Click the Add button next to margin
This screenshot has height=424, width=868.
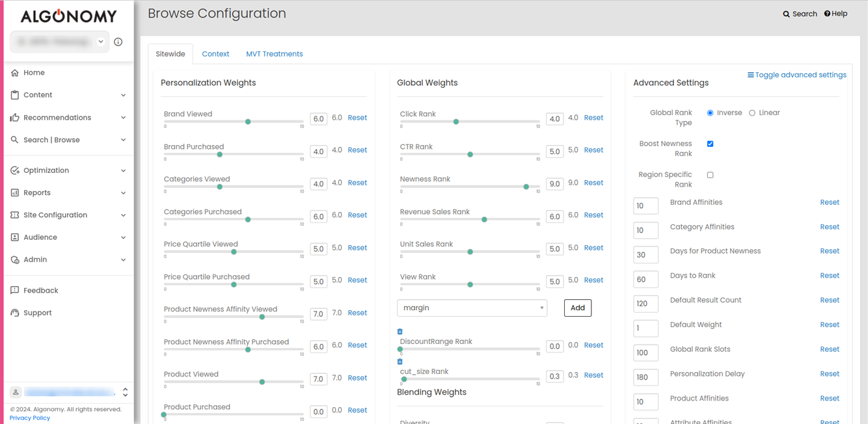[577, 308]
